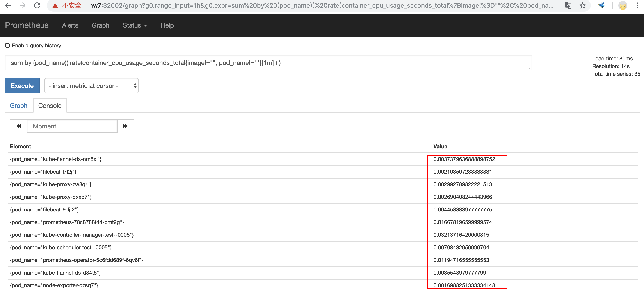Click the red insecure warning triangle

(x=55, y=5)
